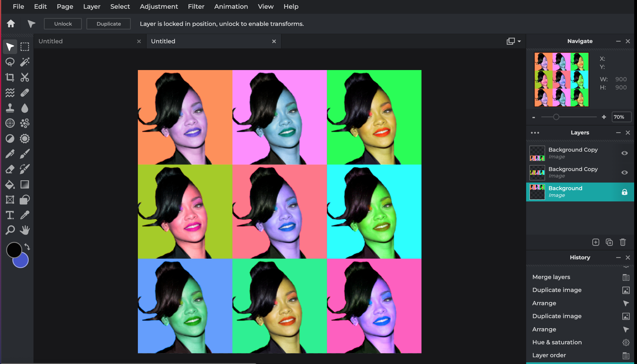
Task: Select the Paint Bucket fill tool
Action: click(x=10, y=185)
